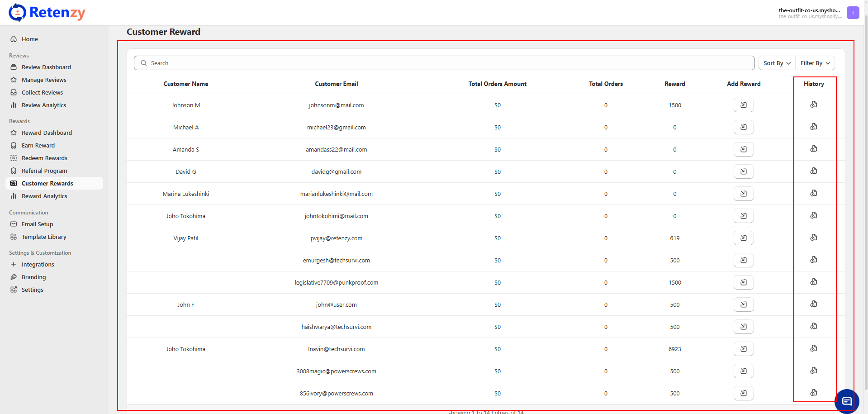Open the store name account dropdown
This screenshot has height=414, width=868.
809,13
